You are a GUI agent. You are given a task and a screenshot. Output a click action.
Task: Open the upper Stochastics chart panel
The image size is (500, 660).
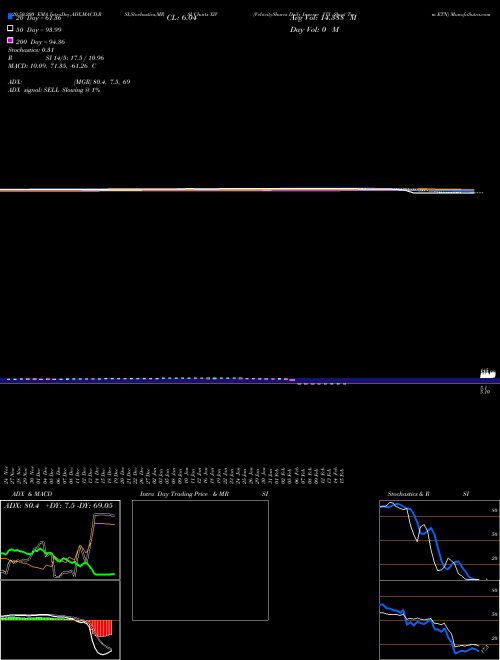tap(439, 540)
